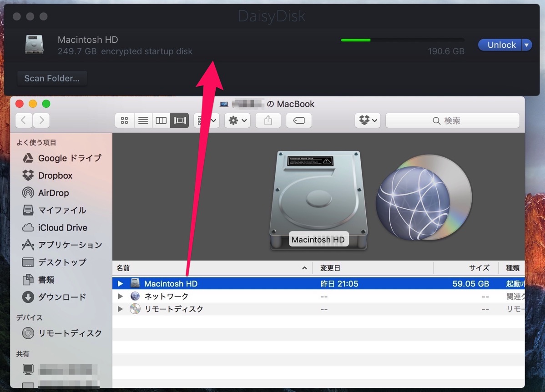Expand the リモートディスク list row
The image size is (545, 392).
pos(120,309)
